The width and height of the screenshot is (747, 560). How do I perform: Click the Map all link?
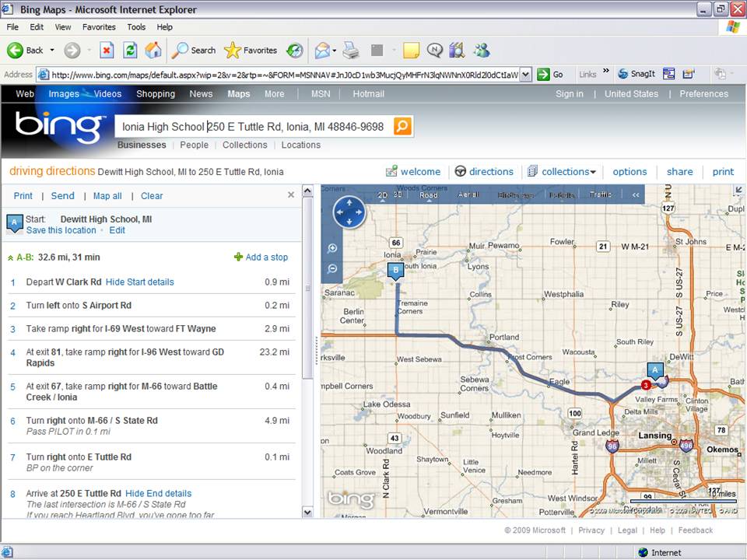107,196
